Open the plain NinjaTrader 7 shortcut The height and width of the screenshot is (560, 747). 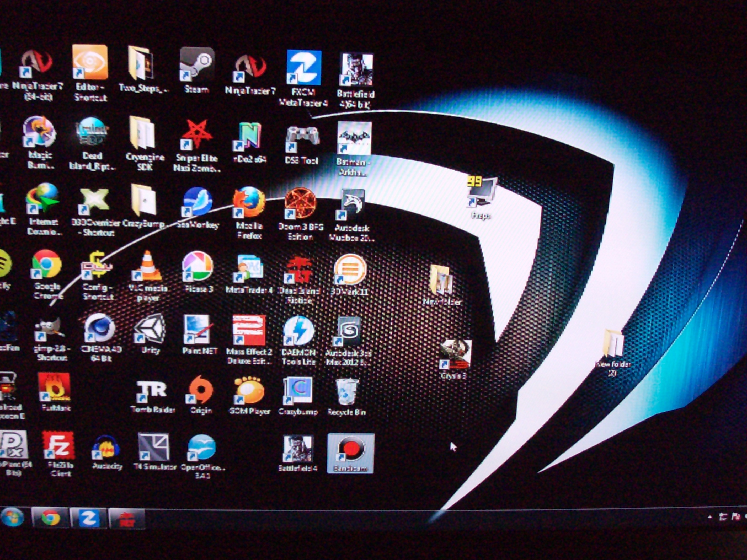click(x=250, y=75)
